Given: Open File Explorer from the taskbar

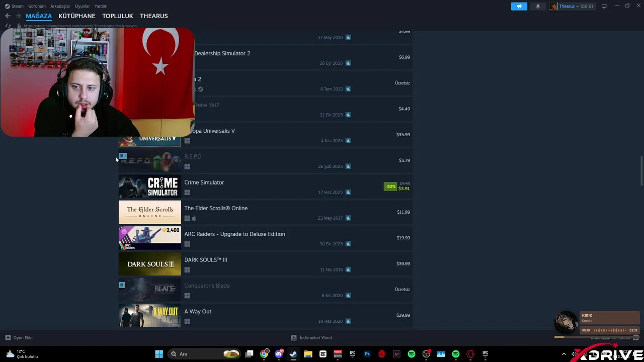Looking at the screenshot, I should 308,354.
